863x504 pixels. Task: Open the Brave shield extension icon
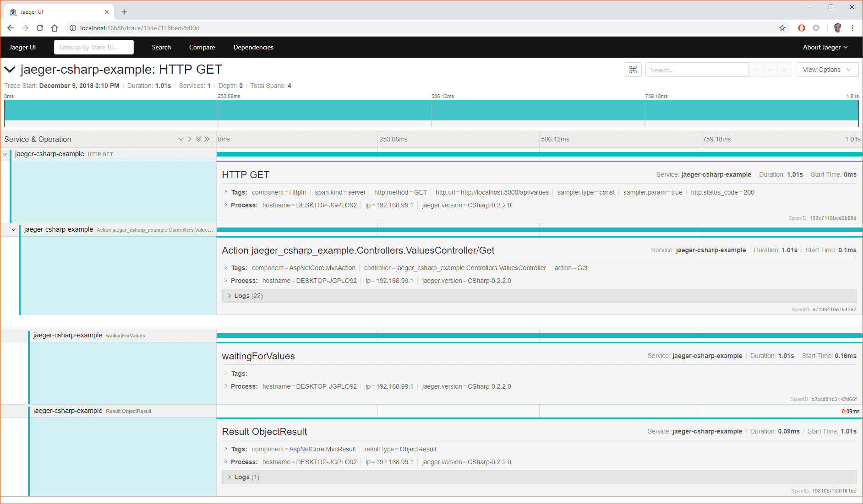click(x=802, y=28)
